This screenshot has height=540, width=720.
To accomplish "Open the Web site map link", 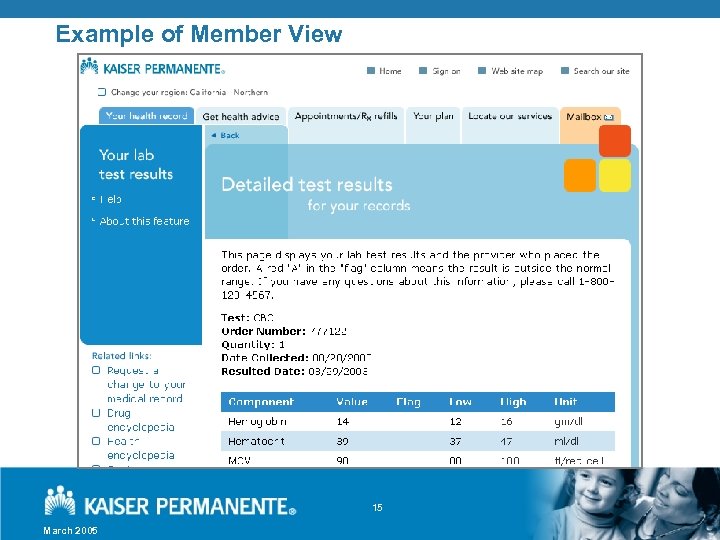I will pyautogui.click(x=517, y=71).
